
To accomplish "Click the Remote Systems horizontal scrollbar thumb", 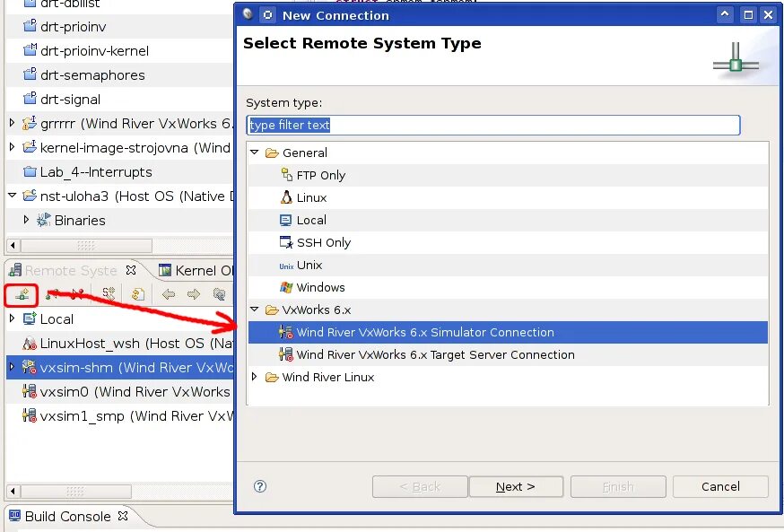I will 75,491.
